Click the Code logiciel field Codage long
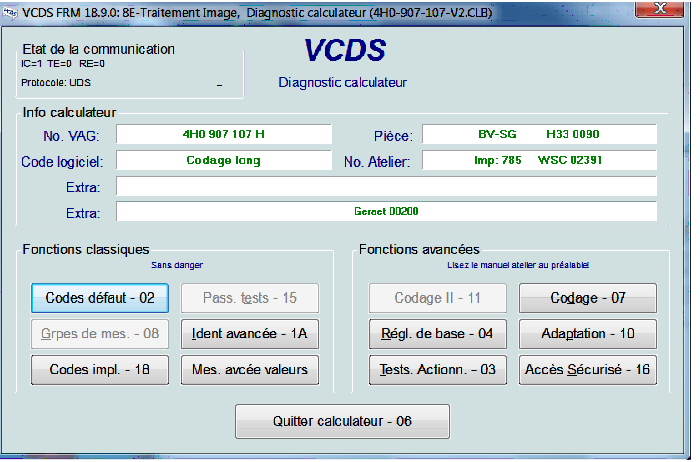700x462 pixels. 224,160
